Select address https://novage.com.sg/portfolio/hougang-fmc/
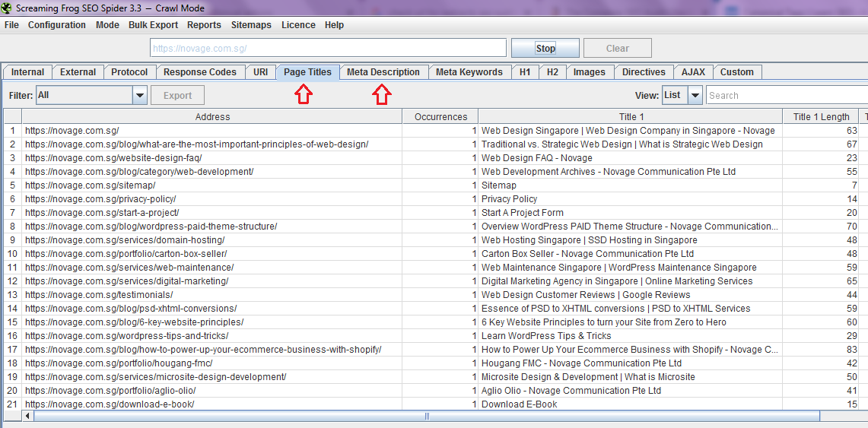 119,363
